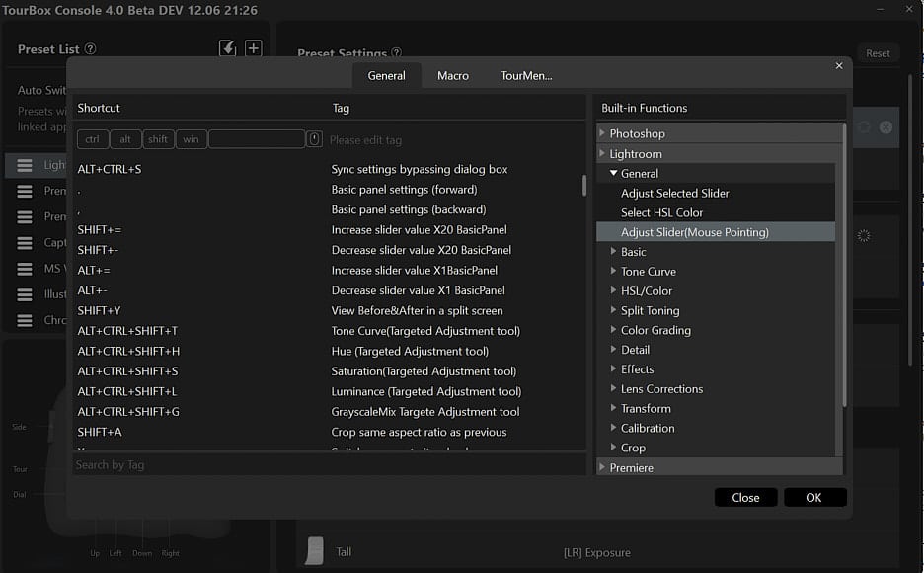Expand the Photoshop functions group
924x573 pixels.
coord(601,133)
